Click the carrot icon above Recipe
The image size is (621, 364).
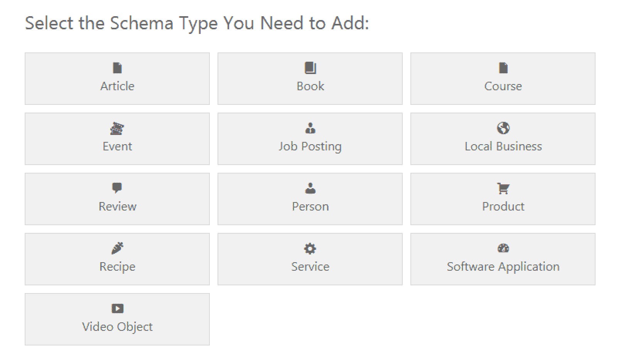(x=117, y=248)
